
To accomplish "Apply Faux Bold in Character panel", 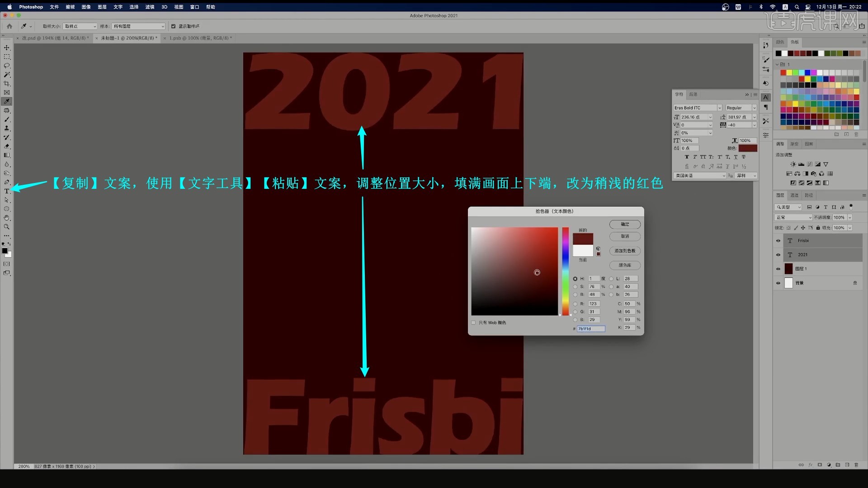I will click(687, 157).
